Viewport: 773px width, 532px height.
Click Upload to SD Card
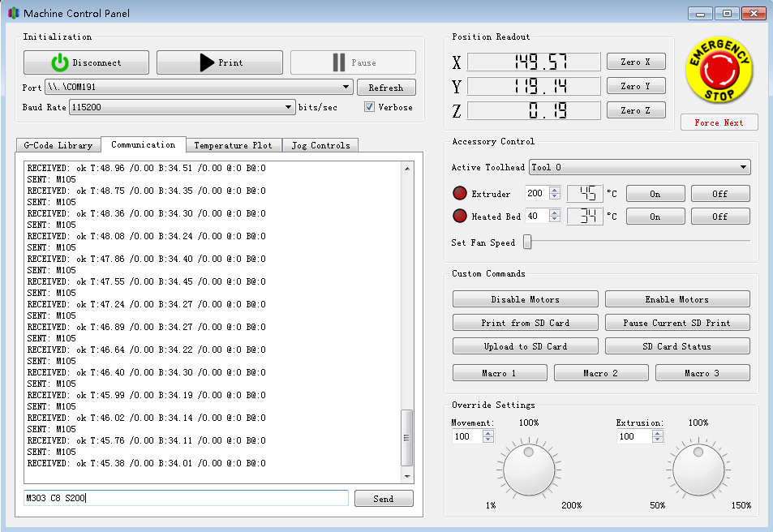tap(525, 346)
